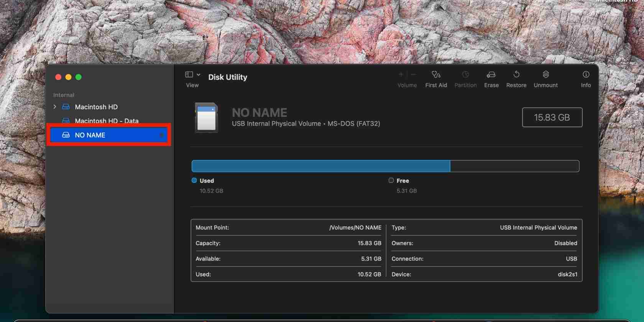The image size is (644, 322).
Task: Run First Aid stethoscope icon
Action: [x=436, y=74]
